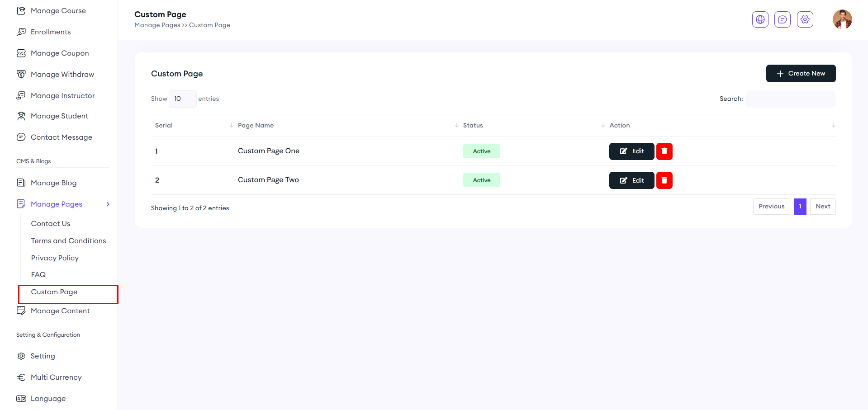Click the Create New button
The height and width of the screenshot is (410, 868).
point(800,74)
